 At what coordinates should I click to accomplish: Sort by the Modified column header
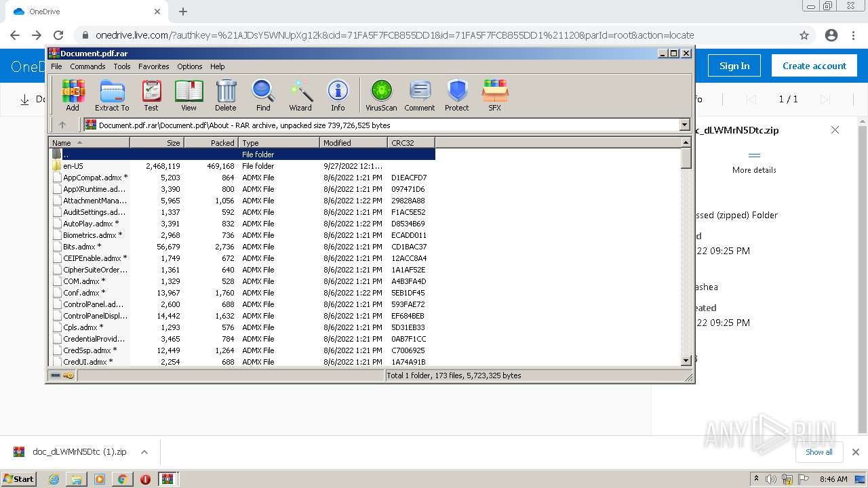(353, 142)
